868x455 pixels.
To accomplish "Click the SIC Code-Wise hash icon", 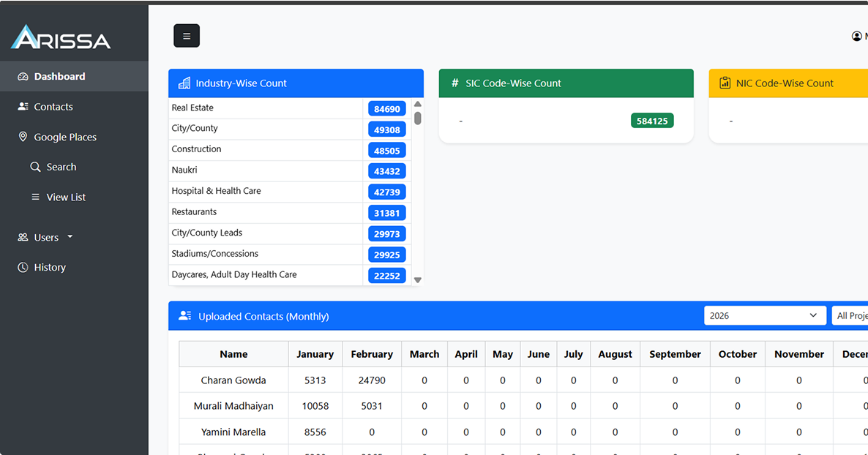I will click(455, 83).
